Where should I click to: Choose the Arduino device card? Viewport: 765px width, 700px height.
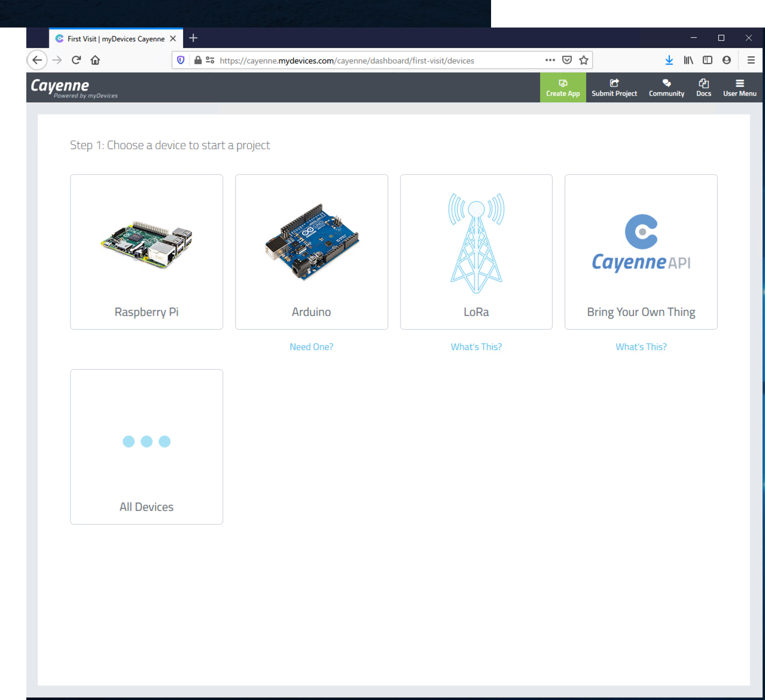312,252
